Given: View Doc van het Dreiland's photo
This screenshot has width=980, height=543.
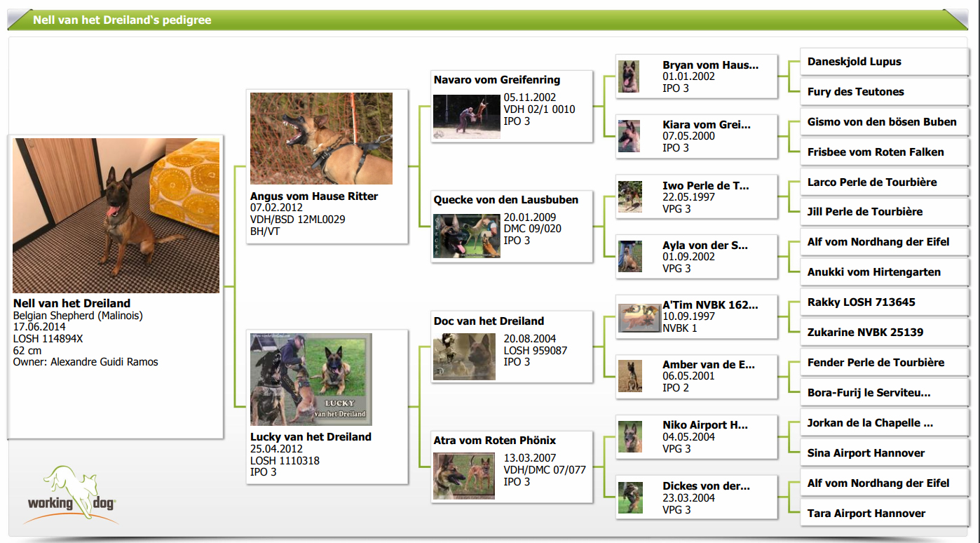Looking at the screenshot, I should 464,357.
